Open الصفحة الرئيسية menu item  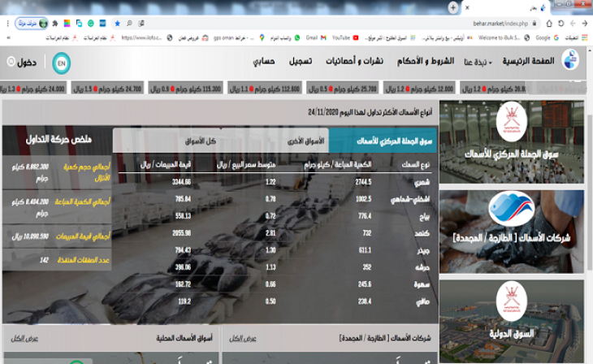[528, 62]
